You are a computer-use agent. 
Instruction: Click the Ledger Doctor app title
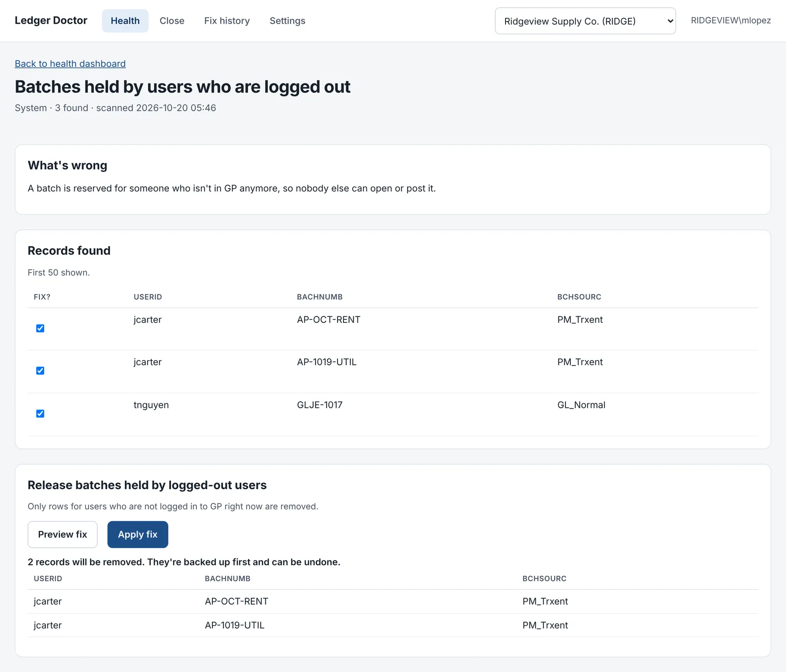[51, 21]
